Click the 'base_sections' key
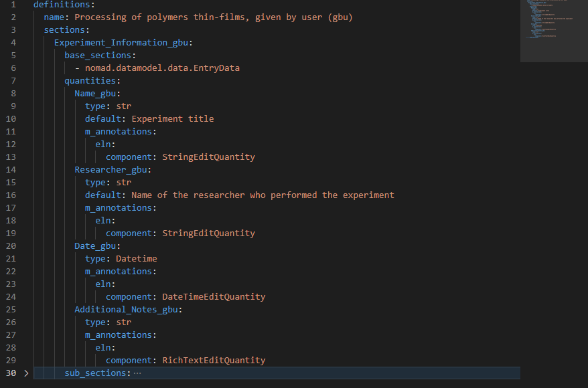This screenshot has width=588, height=388. 98,56
